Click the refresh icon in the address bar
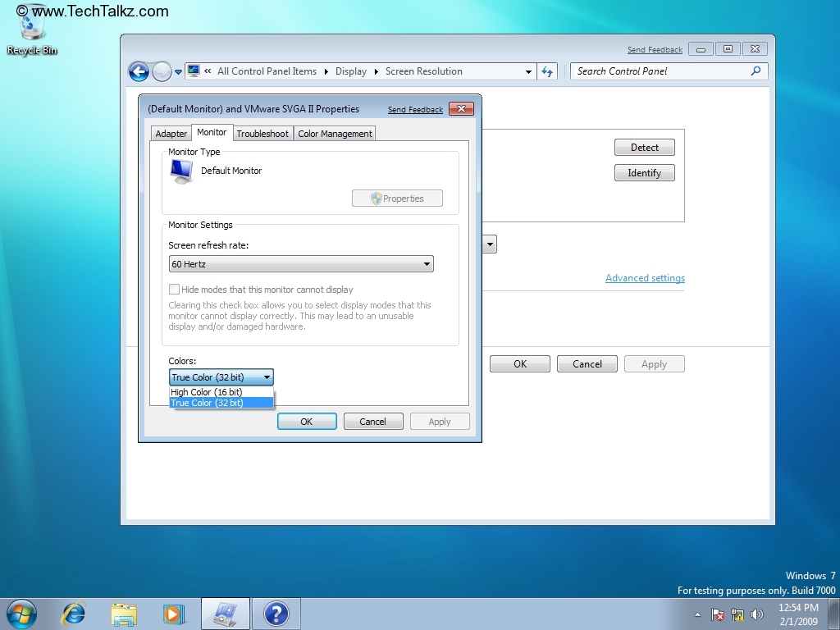 547,71
